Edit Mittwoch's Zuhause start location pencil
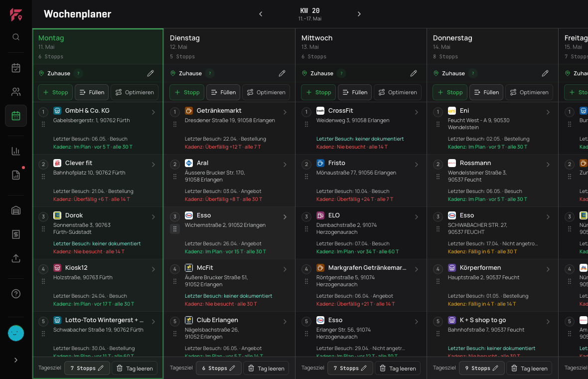588x379 pixels. (414, 73)
